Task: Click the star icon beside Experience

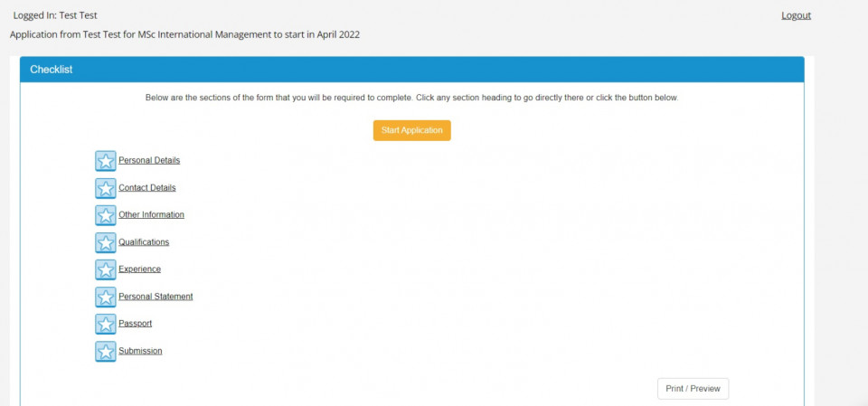Action: click(105, 269)
